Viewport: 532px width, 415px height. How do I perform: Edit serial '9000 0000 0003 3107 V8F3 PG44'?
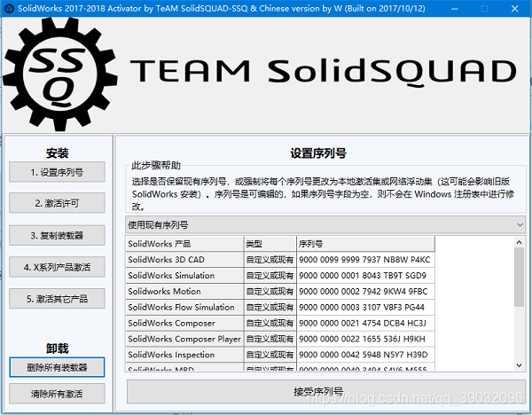coord(365,307)
